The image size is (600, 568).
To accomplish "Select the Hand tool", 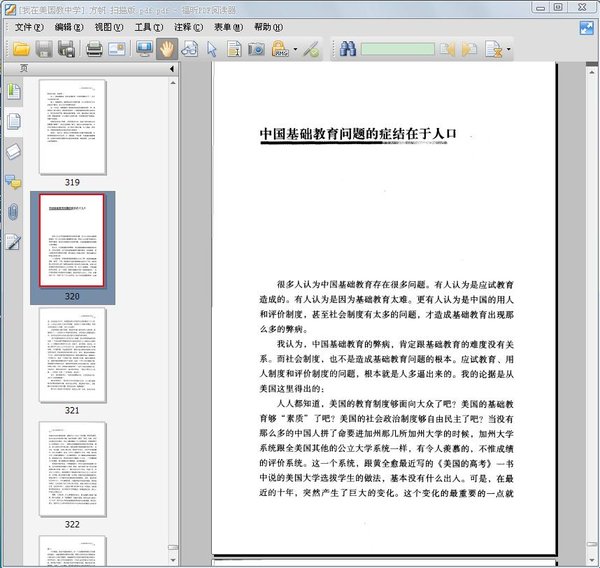I will click(x=166, y=48).
